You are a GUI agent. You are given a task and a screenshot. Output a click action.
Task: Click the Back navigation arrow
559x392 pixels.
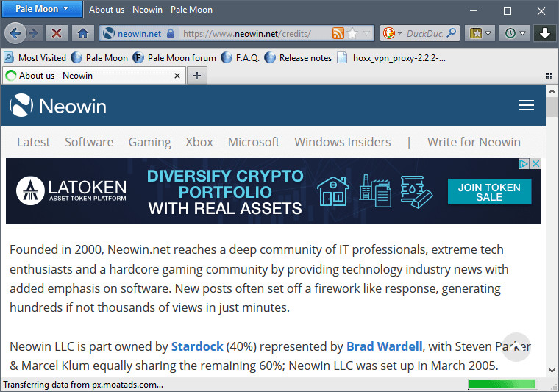click(x=15, y=33)
